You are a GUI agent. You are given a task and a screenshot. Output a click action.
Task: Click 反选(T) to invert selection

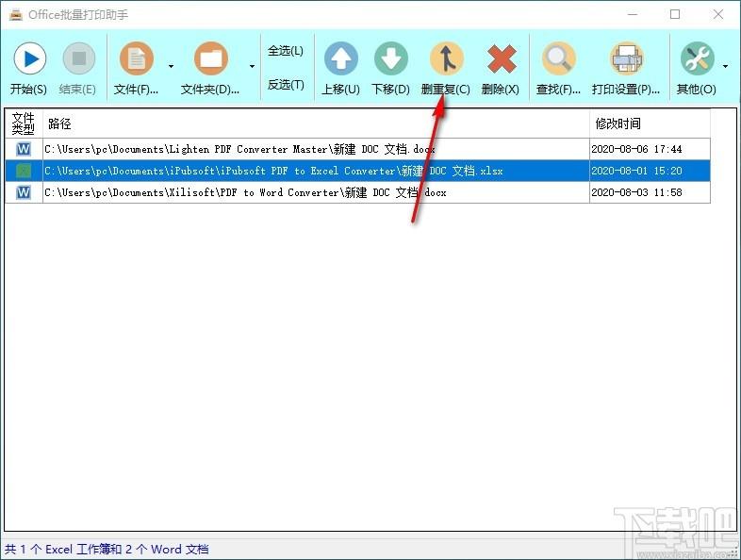(x=286, y=85)
